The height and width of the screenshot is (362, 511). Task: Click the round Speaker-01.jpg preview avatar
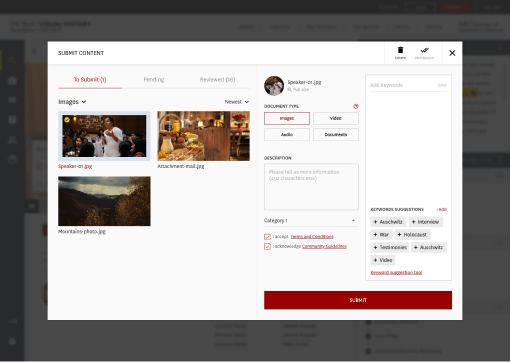coord(274,86)
